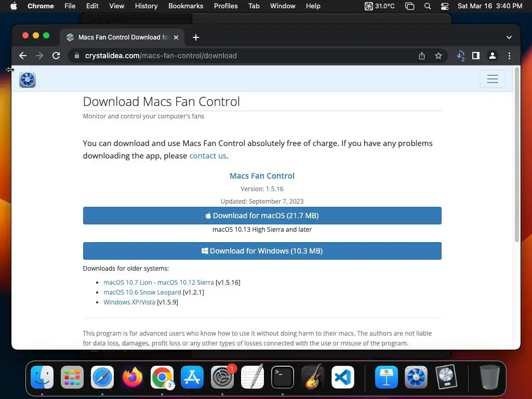Image resolution: width=532 pixels, height=399 pixels.
Task: Open Chrome three-dot menu
Action: tap(509, 56)
